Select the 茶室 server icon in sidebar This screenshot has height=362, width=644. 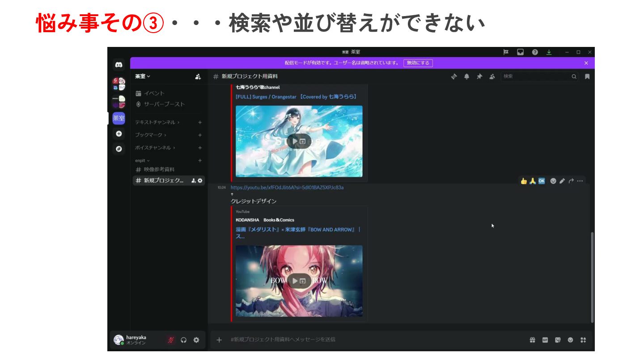pos(119,118)
